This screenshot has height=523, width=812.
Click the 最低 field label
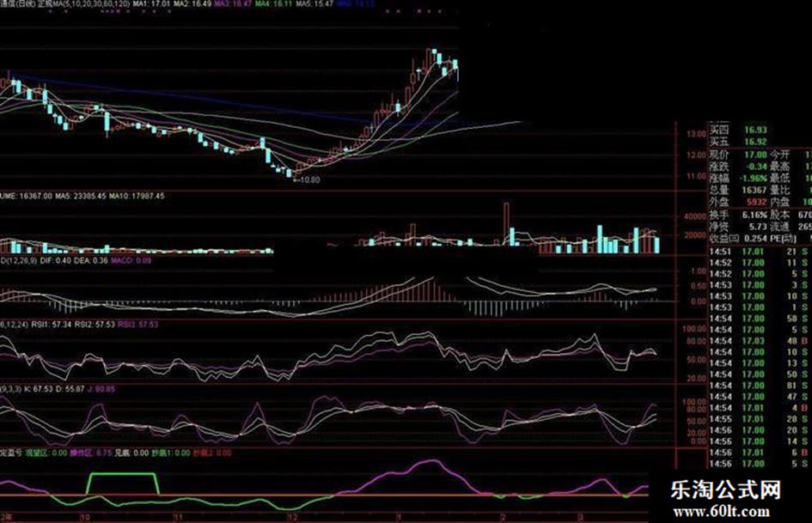(x=780, y=178)
